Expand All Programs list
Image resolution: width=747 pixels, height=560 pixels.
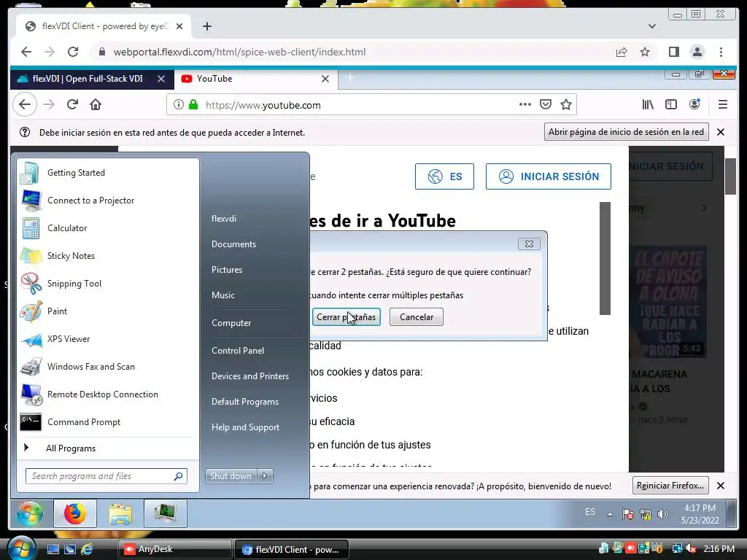[108, 448]
